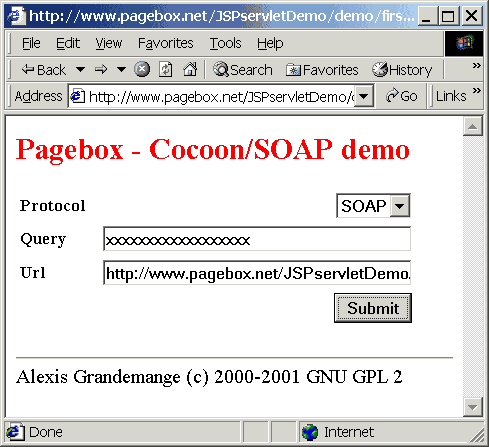Click the scroll down arrow
489x447 pixels.
[x=473, y=407]
